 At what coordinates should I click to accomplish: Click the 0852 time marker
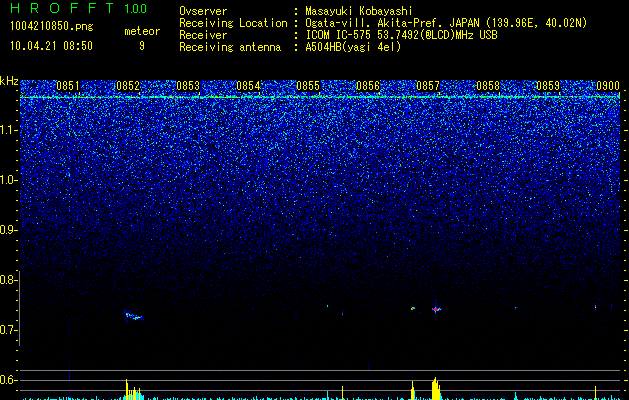(x=128, y=86)
